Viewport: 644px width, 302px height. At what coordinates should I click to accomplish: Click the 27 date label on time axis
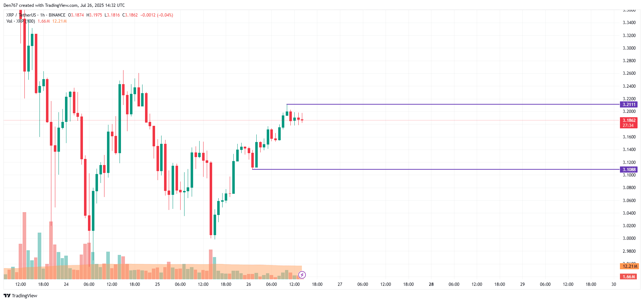(340, 284)
